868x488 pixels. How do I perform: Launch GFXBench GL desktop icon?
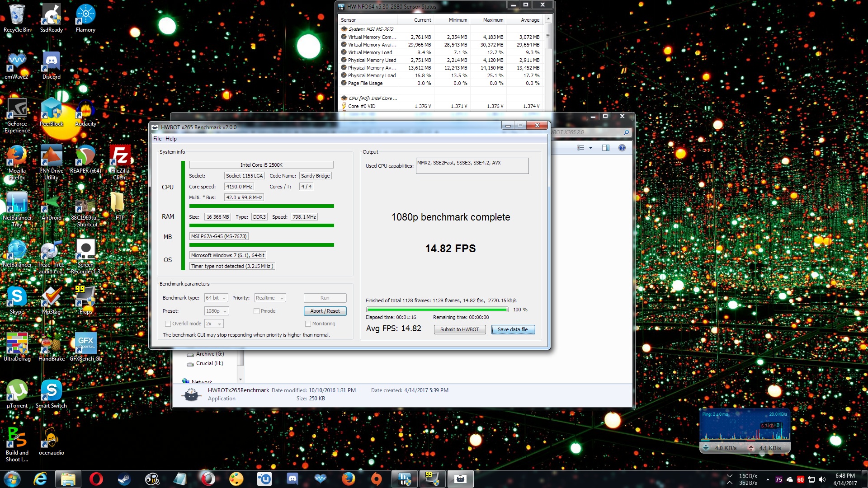coord(85,348)
